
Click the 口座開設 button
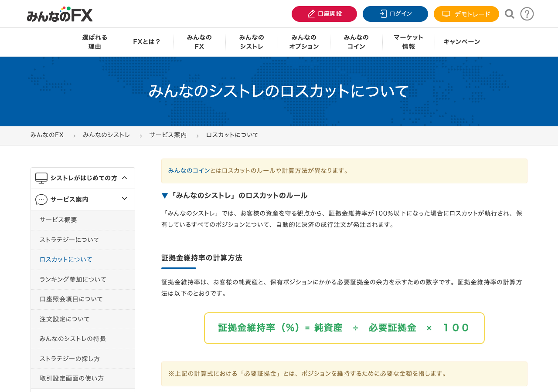click(x=324, y=14)
